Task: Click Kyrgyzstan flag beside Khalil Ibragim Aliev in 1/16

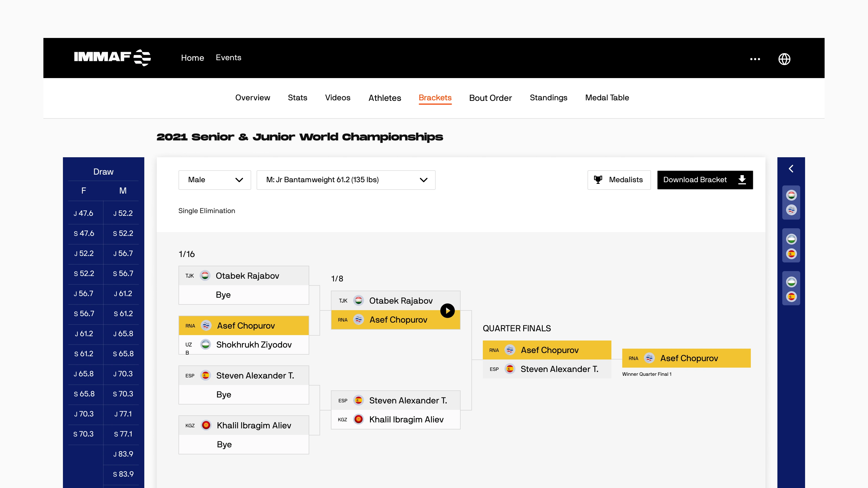Action: (206, 425)
